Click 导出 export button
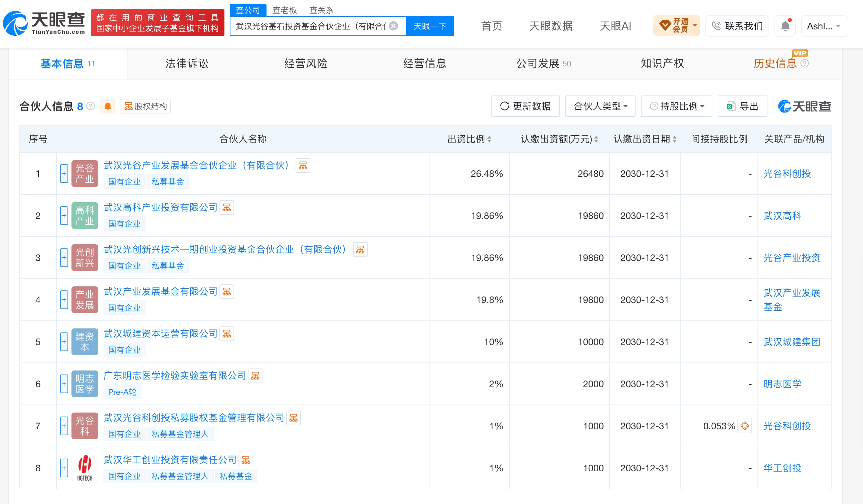 (x=742, y=106)
